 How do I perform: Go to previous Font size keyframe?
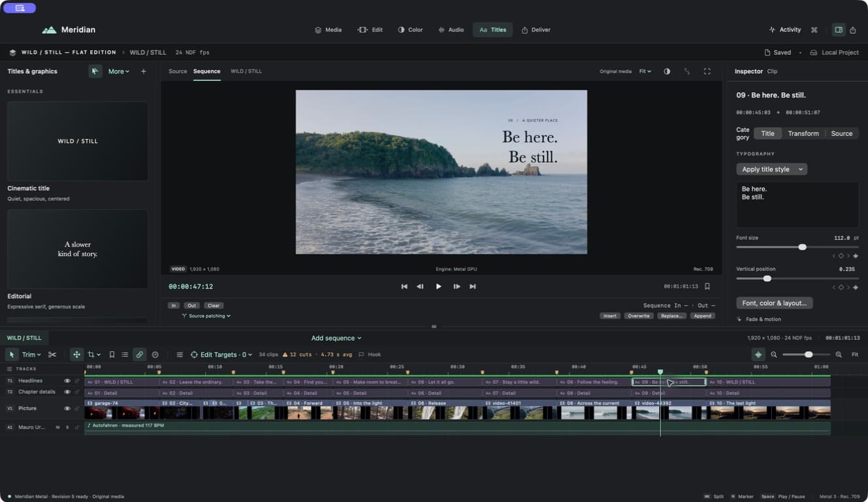tap(834, 256)
